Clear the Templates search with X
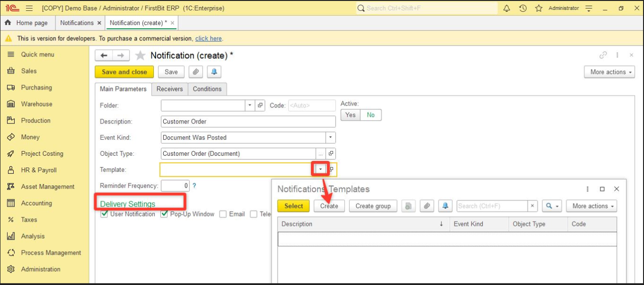This screenshot has height=285, width=644. click(x=533, y=206)
